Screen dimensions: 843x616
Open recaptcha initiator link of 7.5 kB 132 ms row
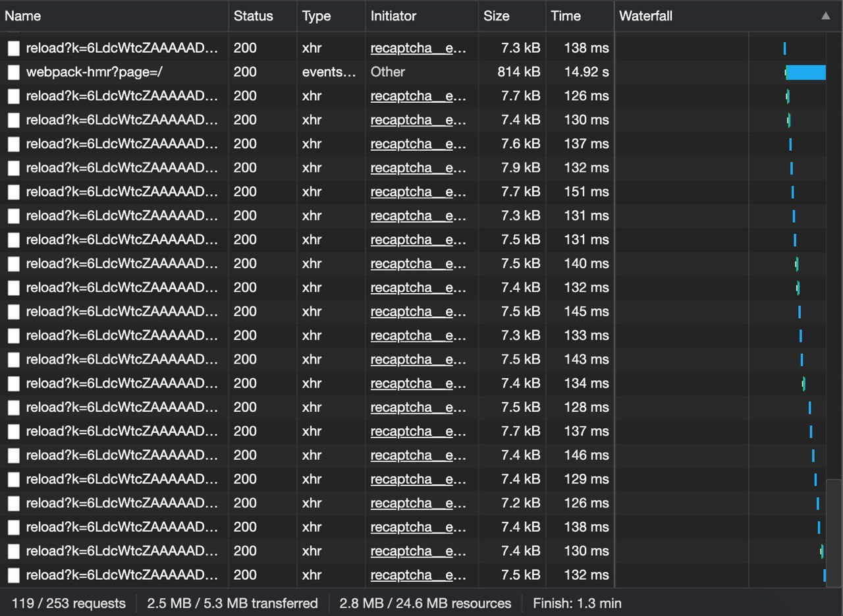(x=418, y=574)
